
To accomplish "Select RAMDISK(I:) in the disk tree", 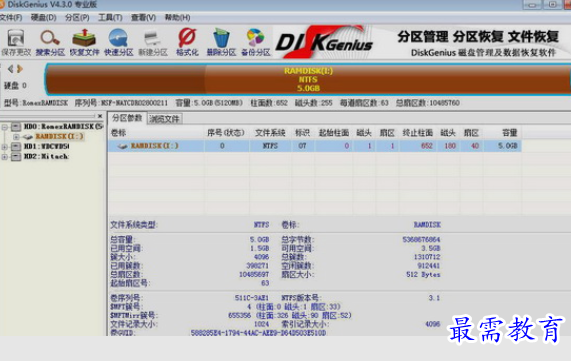I will pos(59,137).
